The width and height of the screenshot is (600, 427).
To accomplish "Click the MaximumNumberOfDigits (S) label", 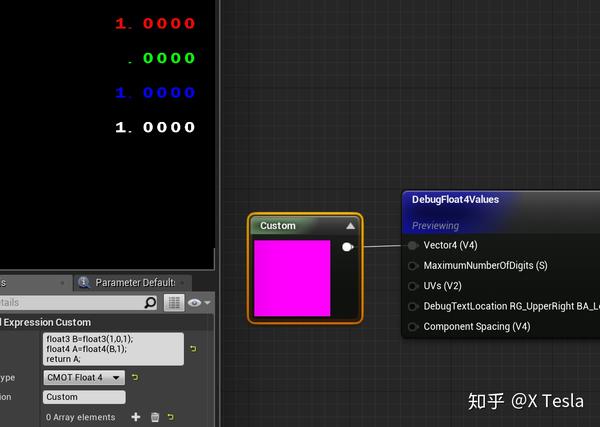I will click(485, 266).
